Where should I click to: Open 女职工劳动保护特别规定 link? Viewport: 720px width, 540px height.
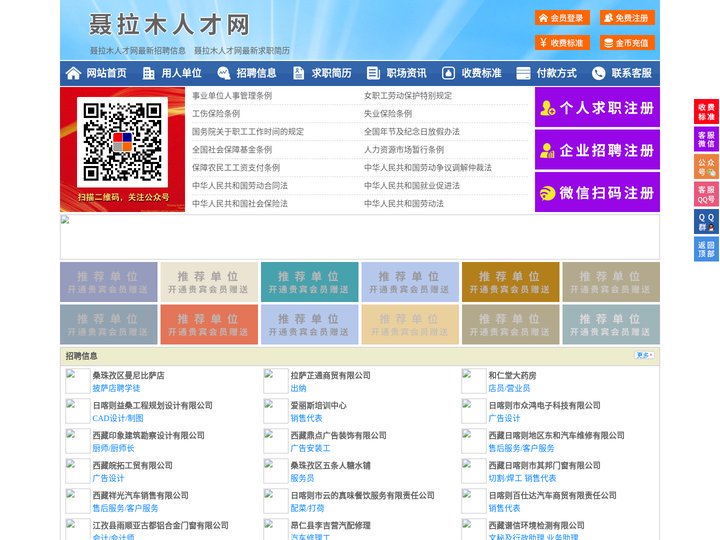408,96
